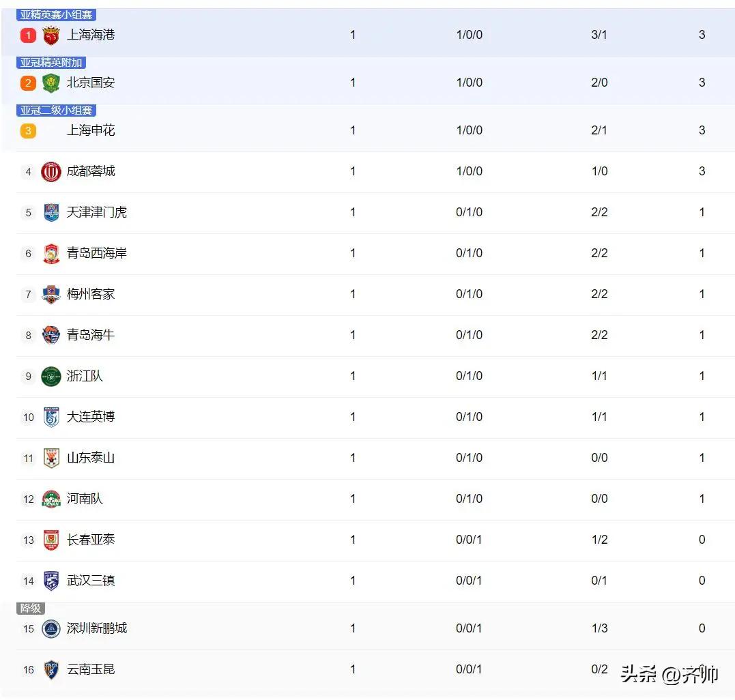Viewport: 735px width, 700px height.
Task: Click the 大连英博 team name
Action: (91, 417)
